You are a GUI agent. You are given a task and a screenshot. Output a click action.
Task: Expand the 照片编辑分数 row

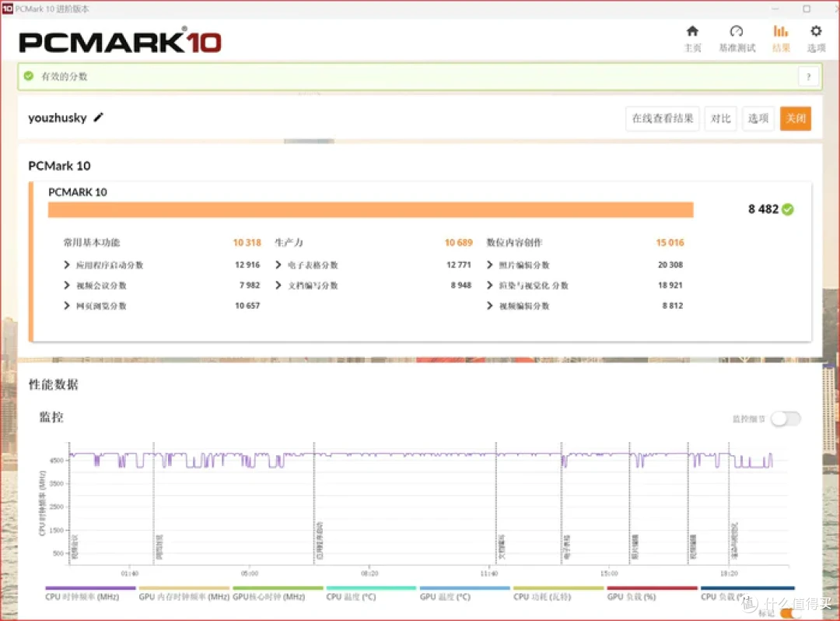point(490,265)
